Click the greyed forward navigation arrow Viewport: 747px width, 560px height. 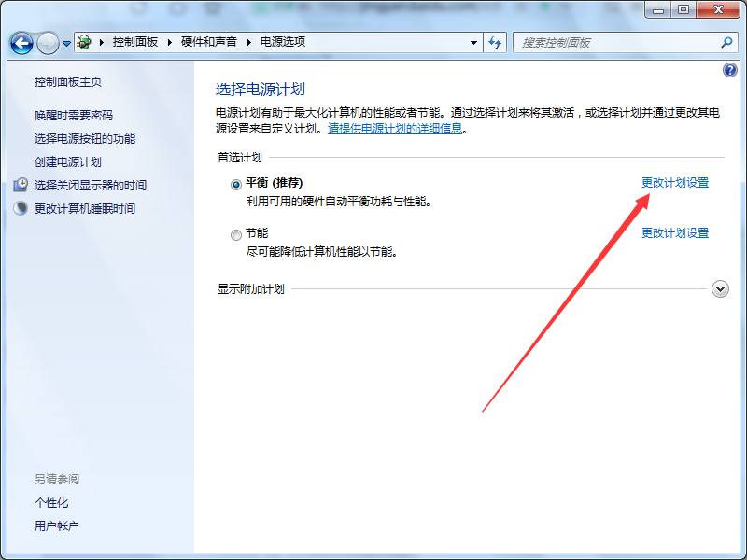(48, 43)
